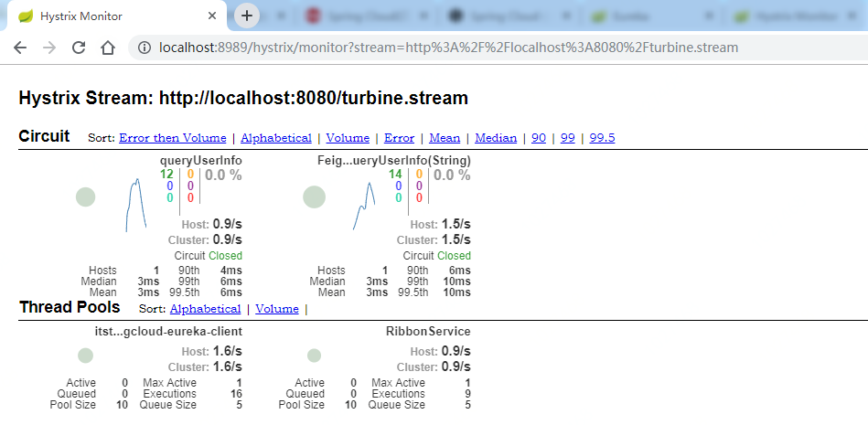
Task: Click the Hystrix Stream heading
Action: tap(243, 99)
